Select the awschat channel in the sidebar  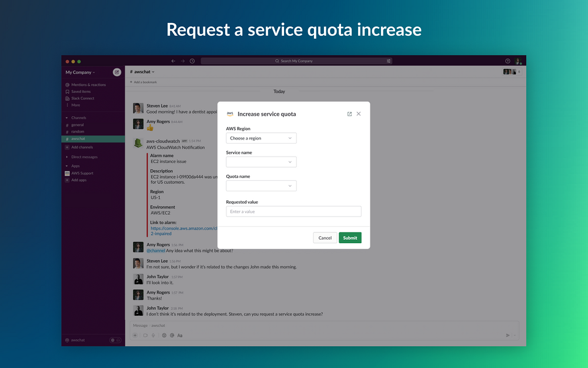point(93,139)
